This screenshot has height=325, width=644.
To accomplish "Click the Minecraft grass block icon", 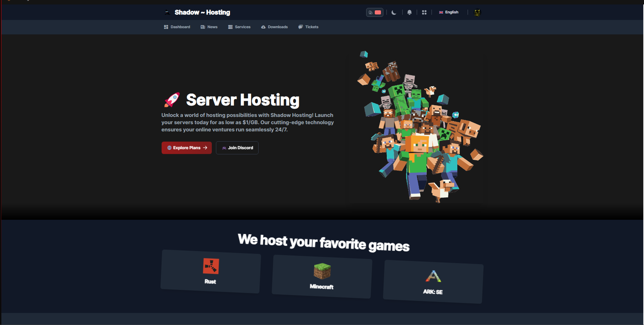I will coord(322,271).
